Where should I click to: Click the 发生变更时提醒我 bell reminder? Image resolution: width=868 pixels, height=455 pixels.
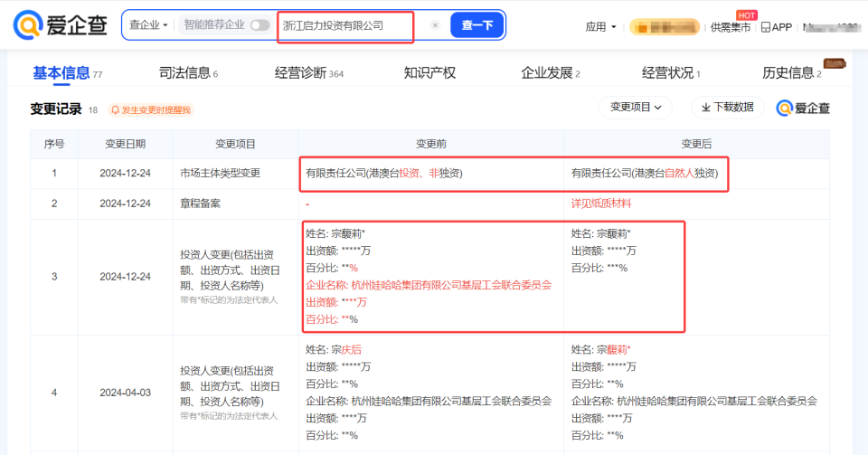pos(151,110)
